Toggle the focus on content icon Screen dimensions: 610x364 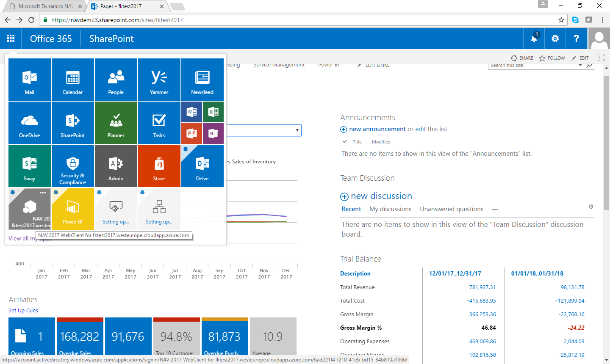[x=601, y=58]
